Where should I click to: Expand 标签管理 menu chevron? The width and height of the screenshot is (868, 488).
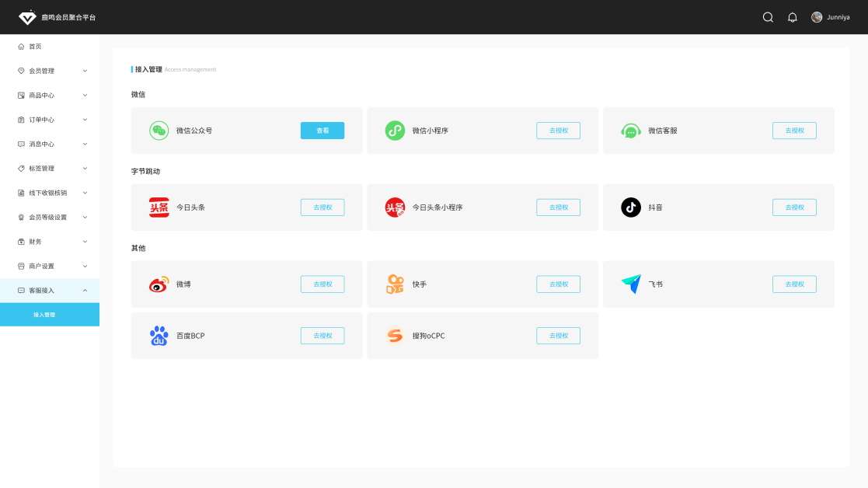pyautogui.click(x=85, y=168)
